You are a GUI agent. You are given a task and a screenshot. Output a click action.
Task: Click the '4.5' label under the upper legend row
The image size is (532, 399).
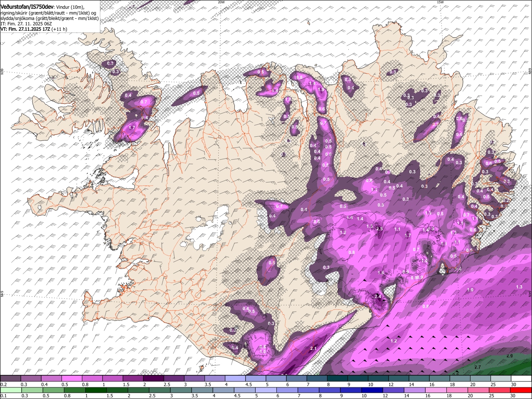coord(249,384)
